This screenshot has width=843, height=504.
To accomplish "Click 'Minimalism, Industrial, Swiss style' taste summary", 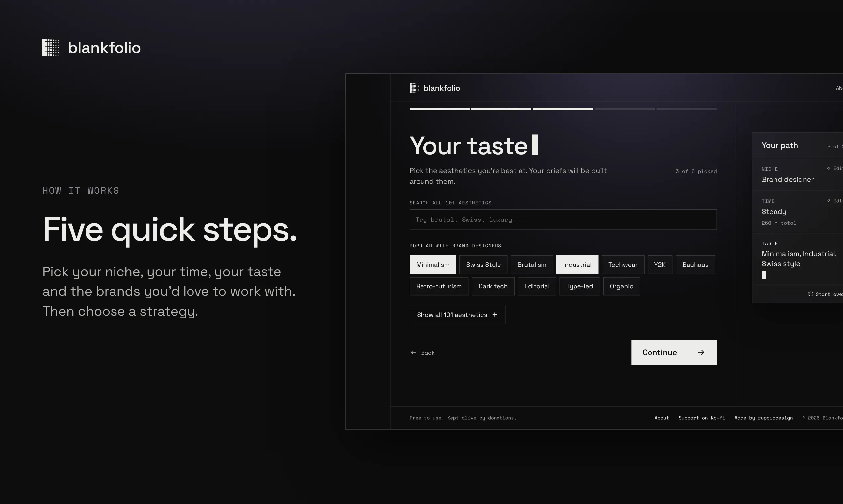I will (x=799, y=259).
